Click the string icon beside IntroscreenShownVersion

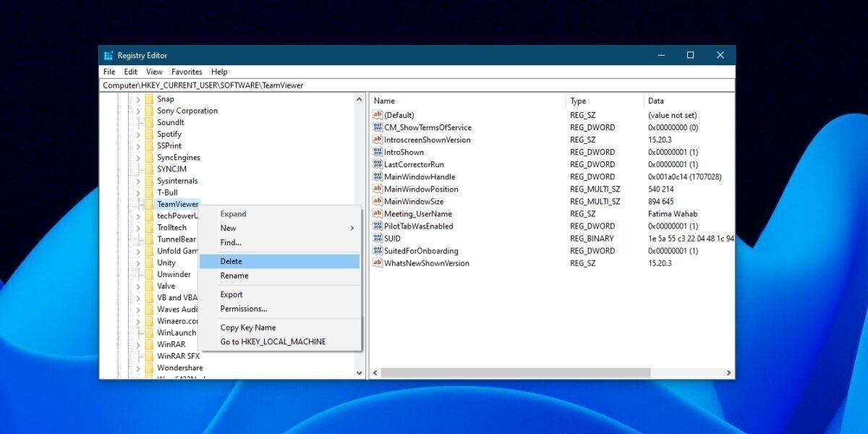pos(377,140)
